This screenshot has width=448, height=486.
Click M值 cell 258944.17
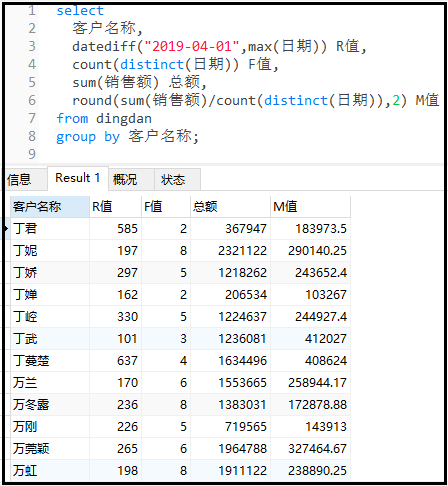(310, 383)
